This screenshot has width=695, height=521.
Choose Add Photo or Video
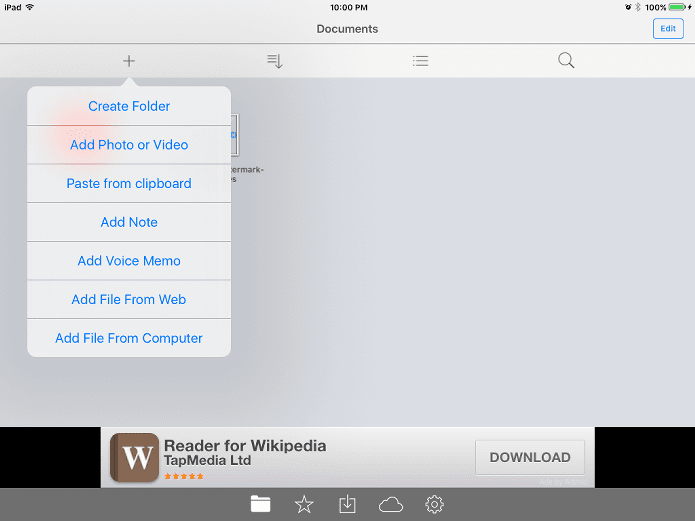click(x=129, y=145)
